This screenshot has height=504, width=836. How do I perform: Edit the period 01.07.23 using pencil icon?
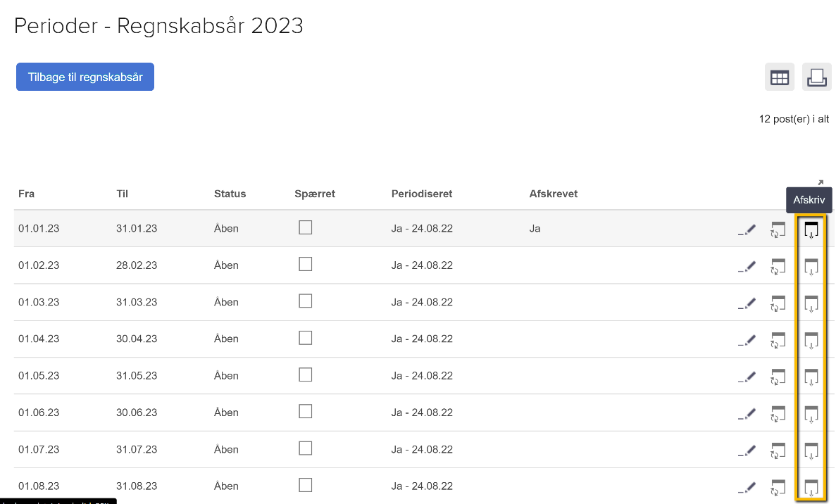pyautogui.click(x=747, y=450)
